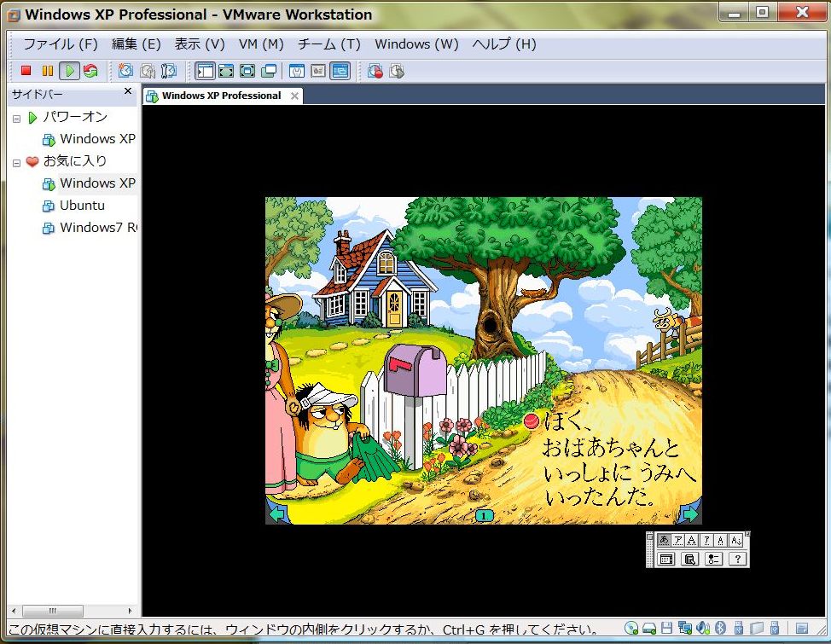This screenshot has width=831, height=644.
Task: Open IME help question mark
Action: [737, 559]
